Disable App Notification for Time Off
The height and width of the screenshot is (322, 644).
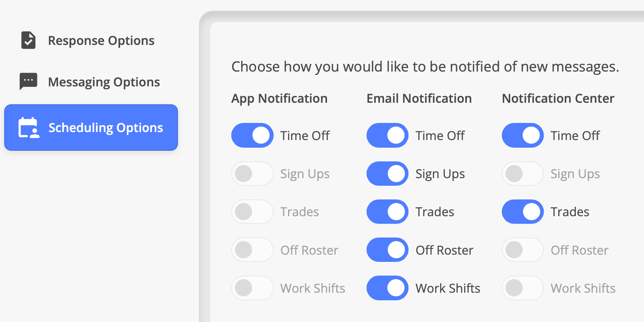point(252,135)
